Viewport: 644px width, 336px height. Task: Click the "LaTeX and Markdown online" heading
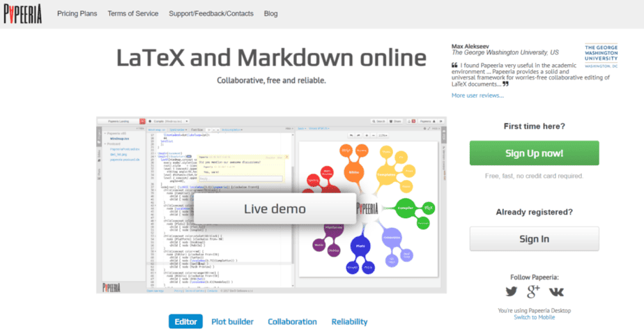pos(272,57)
